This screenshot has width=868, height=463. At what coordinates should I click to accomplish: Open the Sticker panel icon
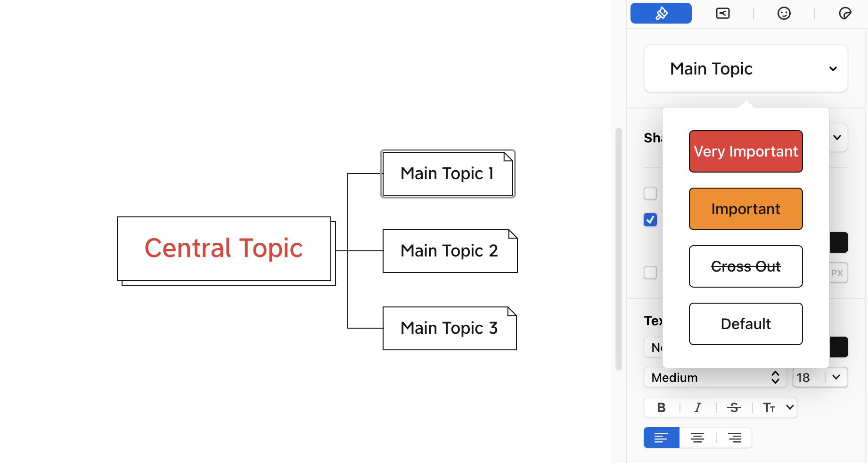845,13
